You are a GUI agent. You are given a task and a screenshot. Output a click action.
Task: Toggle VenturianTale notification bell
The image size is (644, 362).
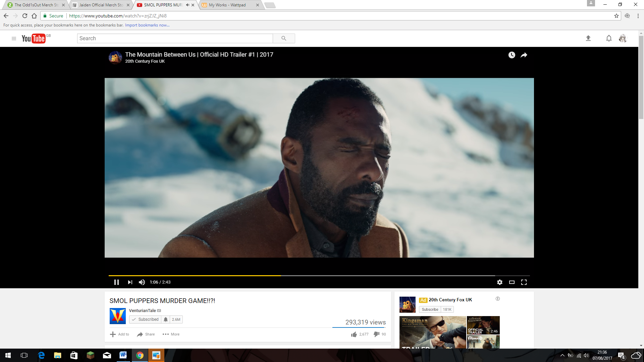click(166, 319)
